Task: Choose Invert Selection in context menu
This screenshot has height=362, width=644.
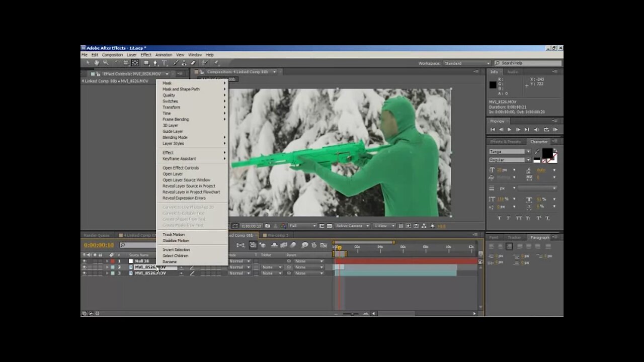Action: [x=176, y=249]
